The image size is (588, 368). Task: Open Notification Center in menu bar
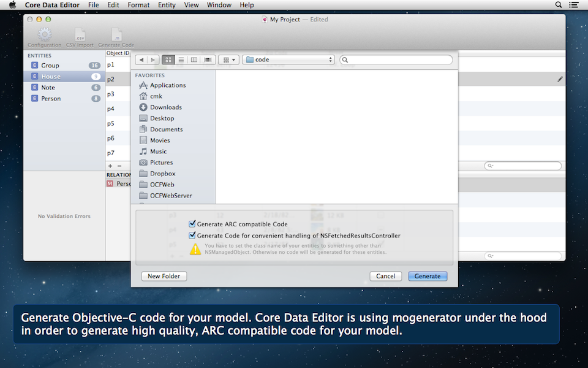(574, 5)
